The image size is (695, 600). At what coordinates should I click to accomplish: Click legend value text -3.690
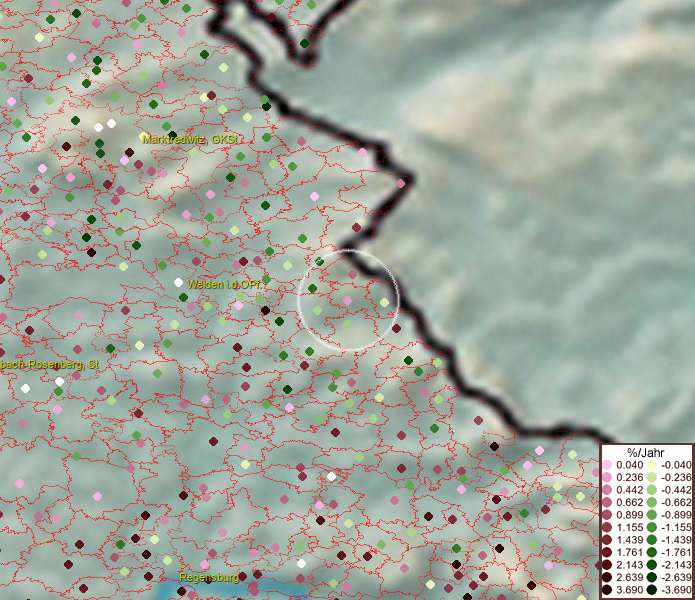point(676,590)
